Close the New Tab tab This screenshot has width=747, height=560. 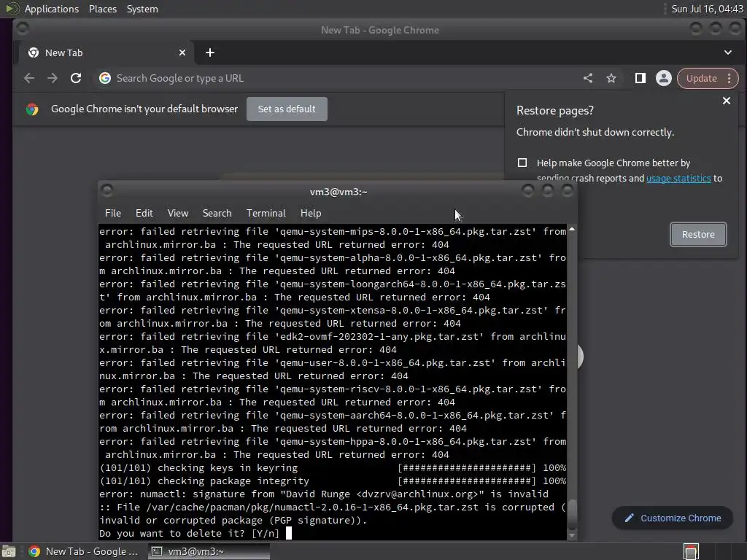tap(182, 52)
